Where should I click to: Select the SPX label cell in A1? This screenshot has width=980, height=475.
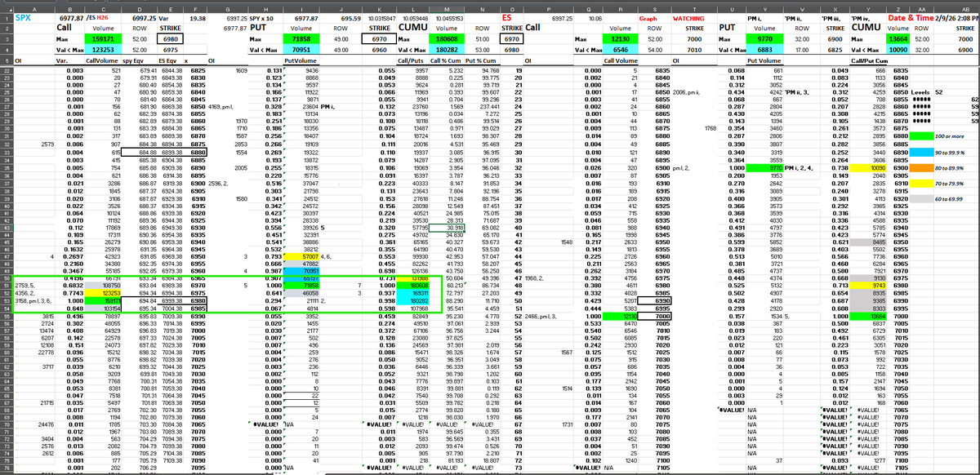coord(35,16)
